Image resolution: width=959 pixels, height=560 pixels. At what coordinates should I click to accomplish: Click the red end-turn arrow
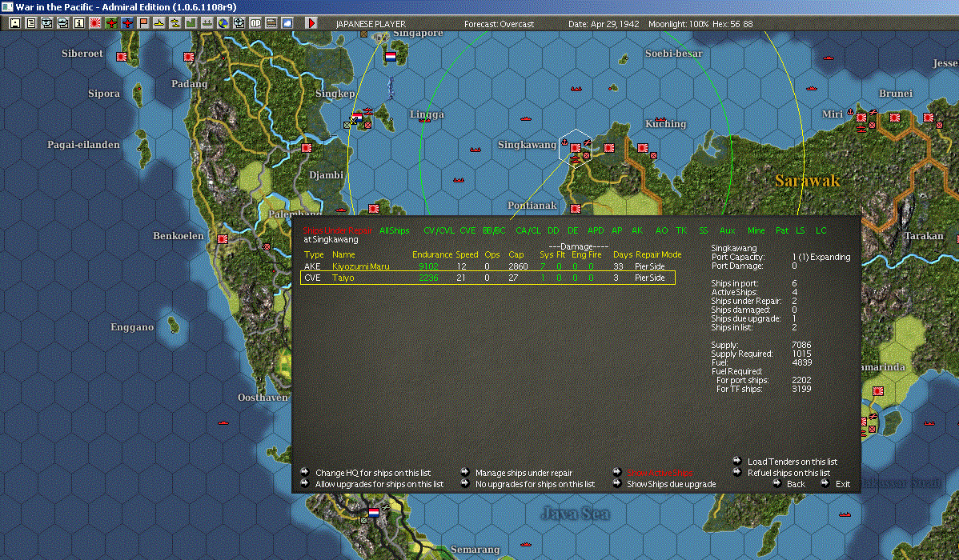[311, 23]
